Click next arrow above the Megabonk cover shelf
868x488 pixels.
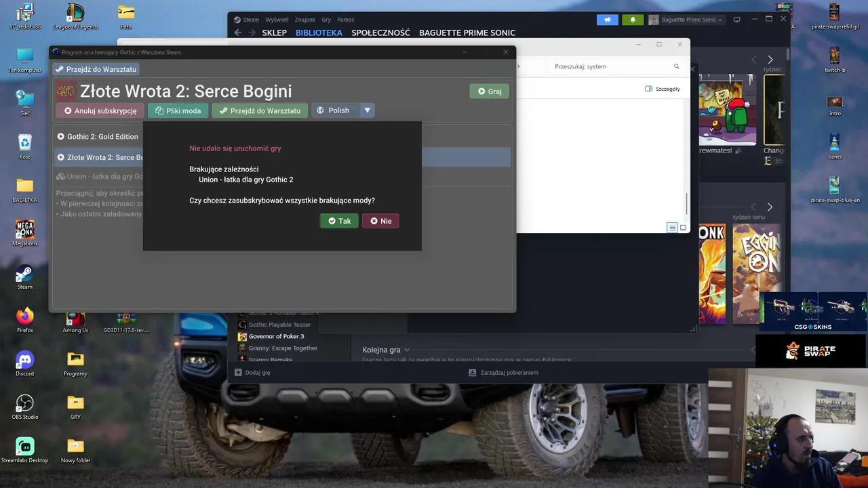770,207
